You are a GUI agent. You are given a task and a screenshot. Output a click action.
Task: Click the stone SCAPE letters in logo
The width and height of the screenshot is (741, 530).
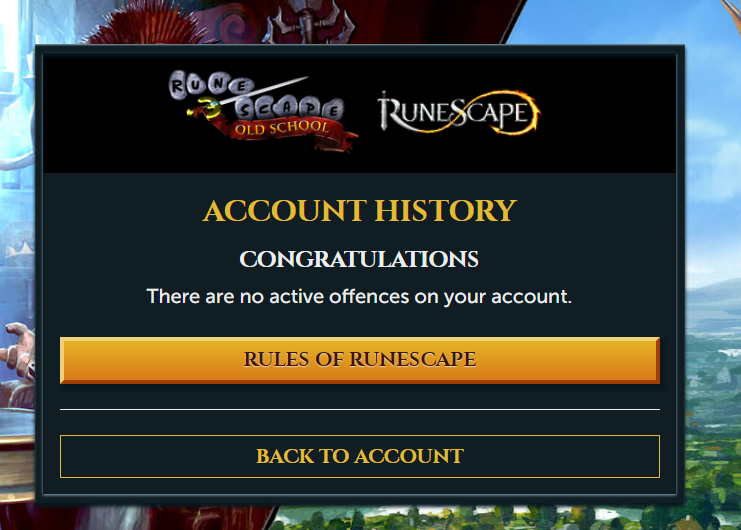point(289,110)
